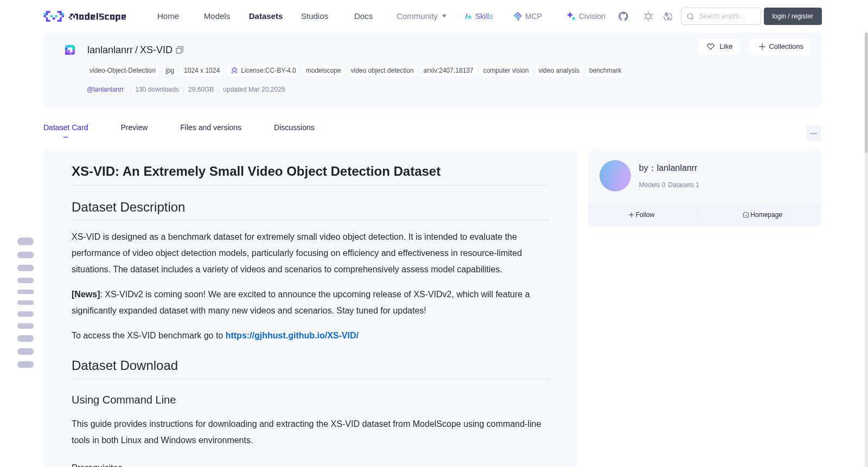Open the Discussions tab
Viewport: 868px width, 467px height.
point(294,127)
